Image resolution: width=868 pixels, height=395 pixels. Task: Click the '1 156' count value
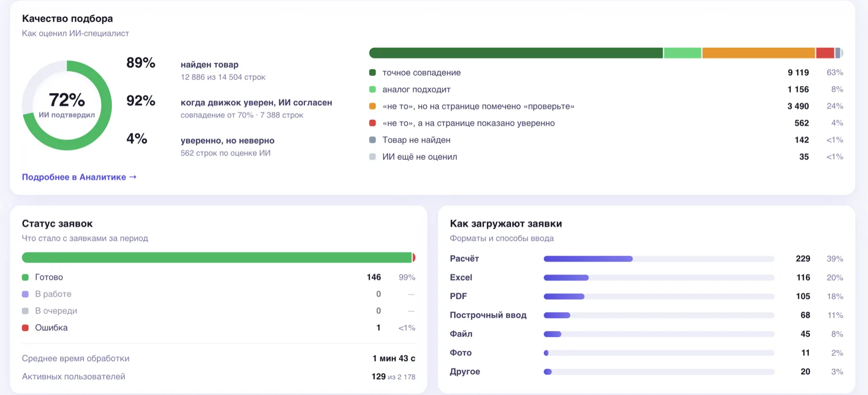point(798,89)
